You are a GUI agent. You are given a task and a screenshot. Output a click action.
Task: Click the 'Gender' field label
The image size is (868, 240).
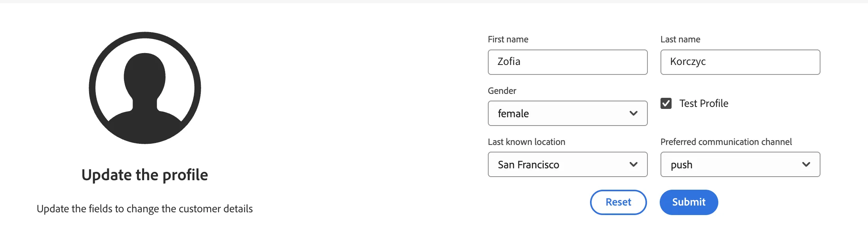click(502, 91)
